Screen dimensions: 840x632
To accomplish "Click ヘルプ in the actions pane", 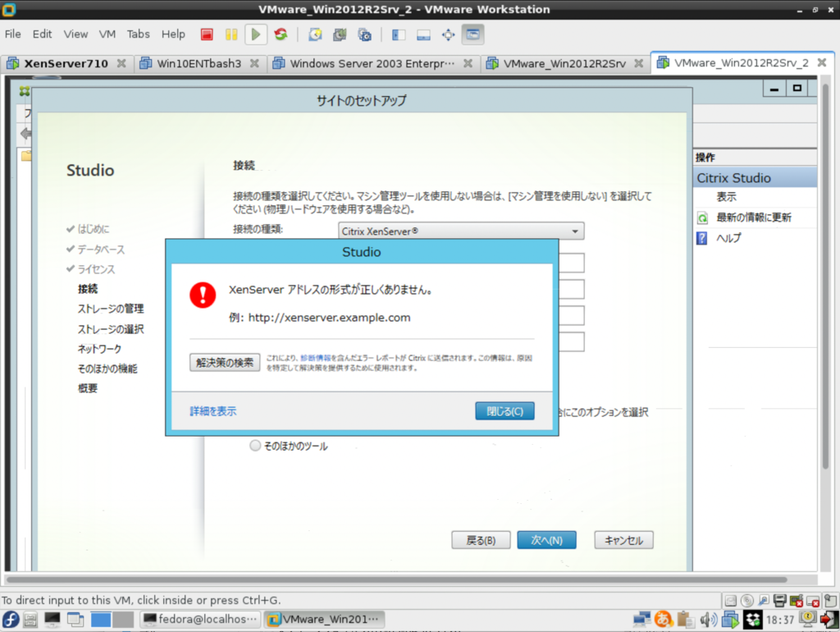I will point(729,238).
